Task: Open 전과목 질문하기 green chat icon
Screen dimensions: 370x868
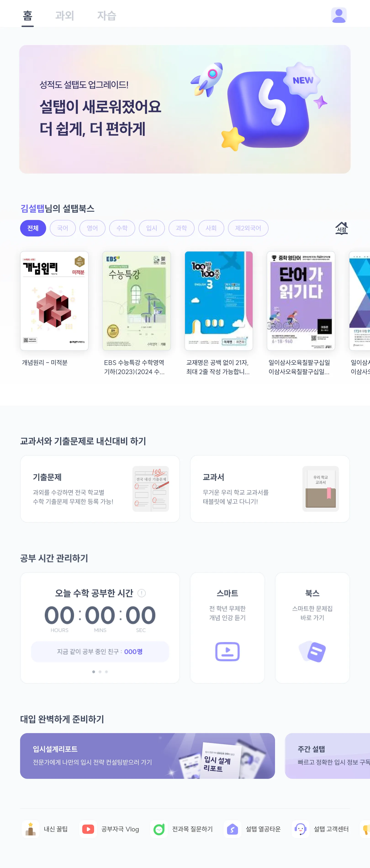Action: tap(159, 829)
